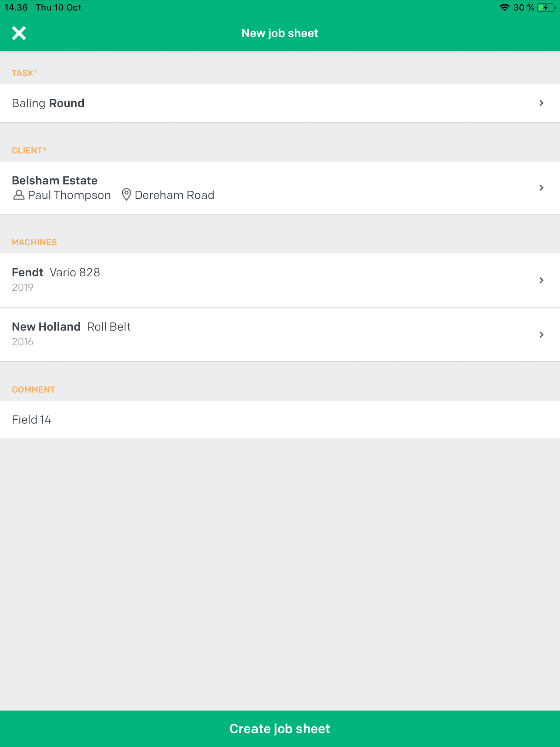
Task: Tap the Belsham Estate client name
Action: pos(55,180)
